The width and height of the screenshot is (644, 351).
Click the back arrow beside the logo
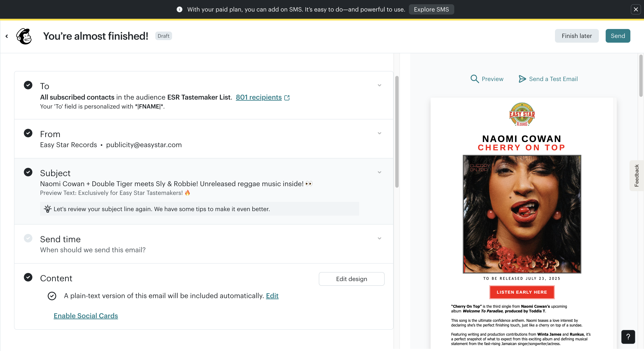pyautogui.click(x=7, y=36)
